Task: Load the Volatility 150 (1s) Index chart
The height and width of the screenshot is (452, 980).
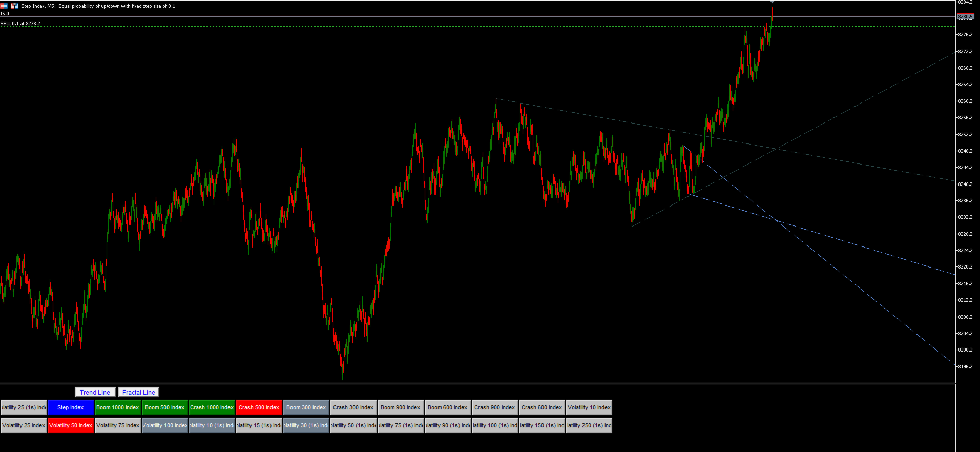Action: (x=542, y=425)
